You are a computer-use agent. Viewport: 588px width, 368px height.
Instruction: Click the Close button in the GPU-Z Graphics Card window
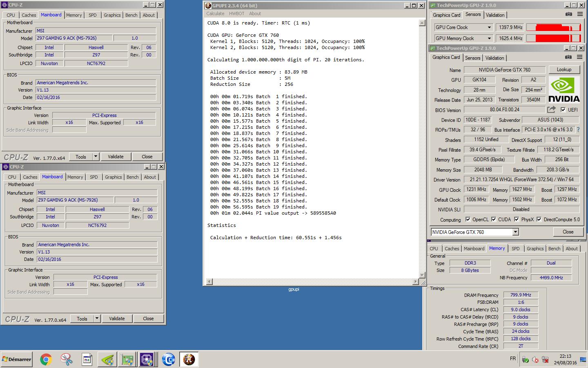click(568, 232)
